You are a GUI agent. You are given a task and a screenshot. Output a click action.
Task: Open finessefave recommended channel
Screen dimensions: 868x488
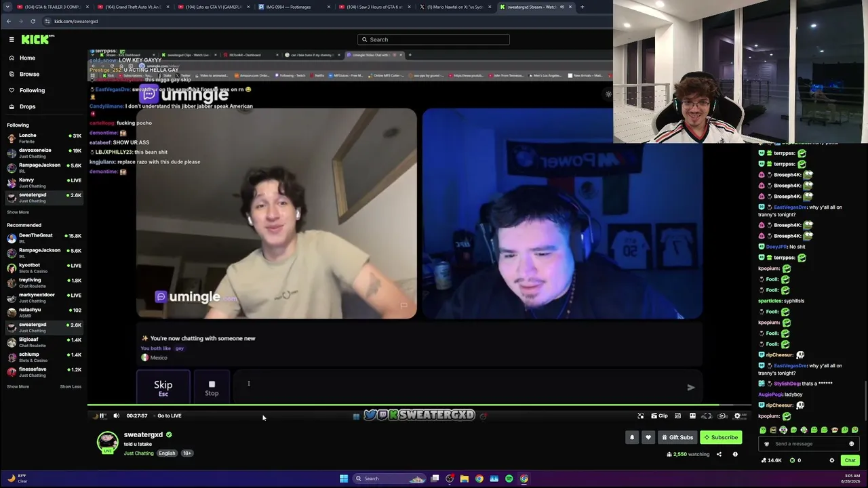pyautogui.click(x=43, y=372)
